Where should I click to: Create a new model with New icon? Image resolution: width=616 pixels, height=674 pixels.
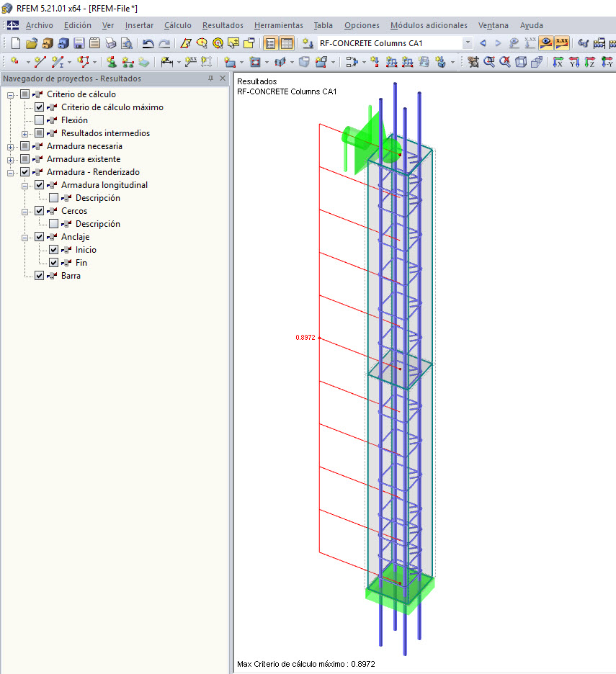15,43
